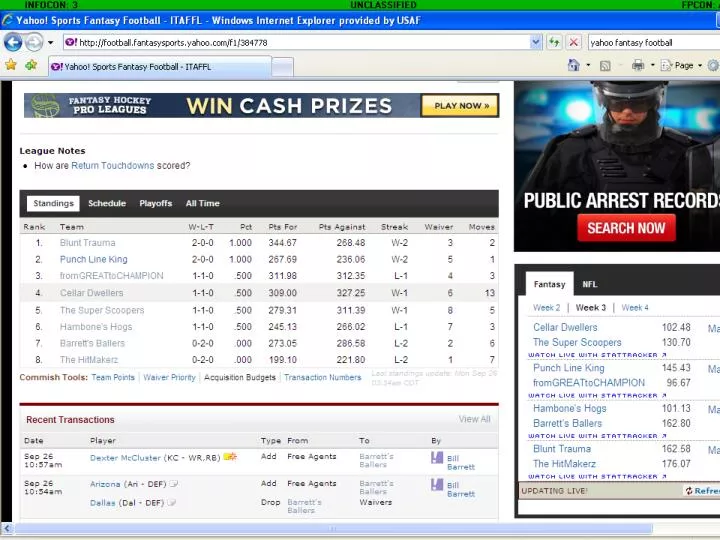
Task: Click the Yahoo icon in address bar
Action: [71, 43]
